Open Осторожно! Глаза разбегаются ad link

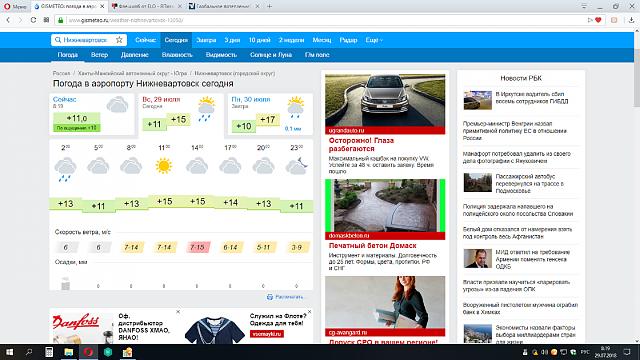(x=361, y=144)
